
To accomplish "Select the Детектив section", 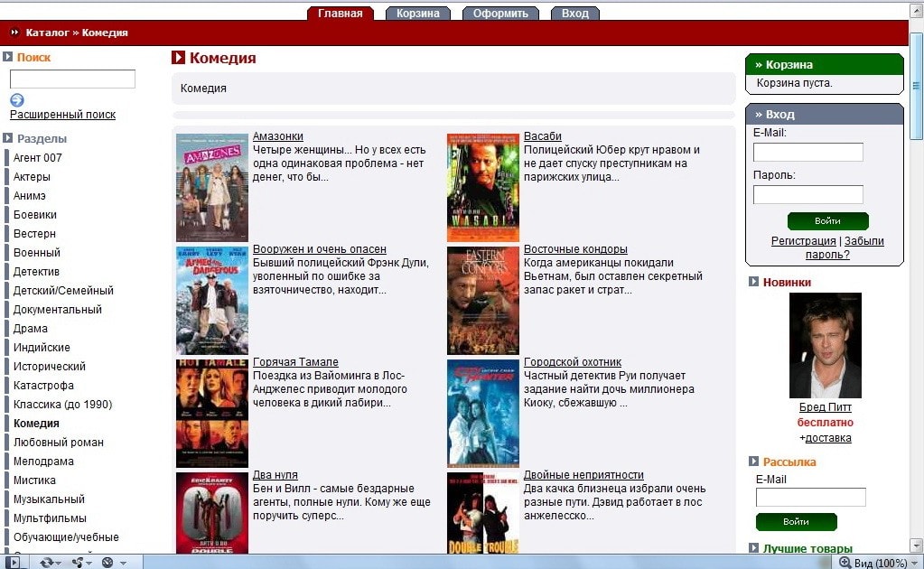I will [36, 272].
